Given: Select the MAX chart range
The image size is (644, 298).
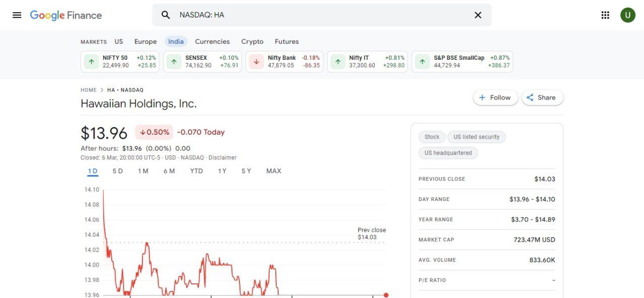Looking at the screenshot, I should (274, 171).
